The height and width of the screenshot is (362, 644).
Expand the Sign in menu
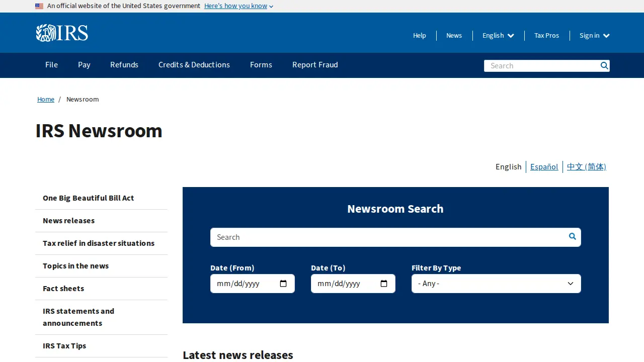tap(594, 35)
